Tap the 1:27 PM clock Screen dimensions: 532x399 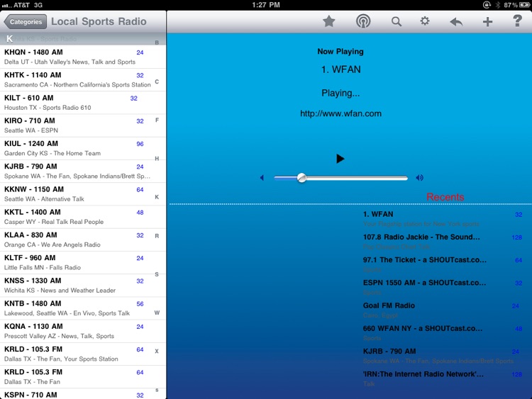(266, 5)
